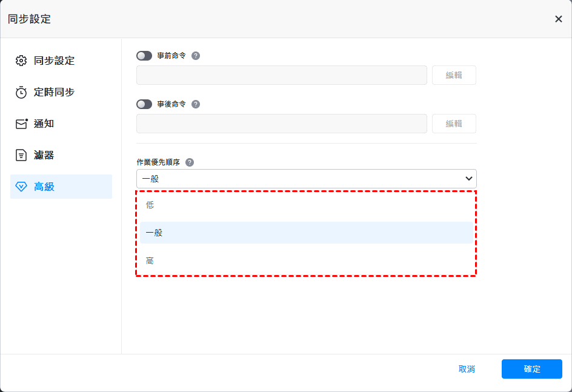Image resolution: width=572 pixels, height=392 pixels.
Task: Go to the 通知 section
Action: point(61,124)
